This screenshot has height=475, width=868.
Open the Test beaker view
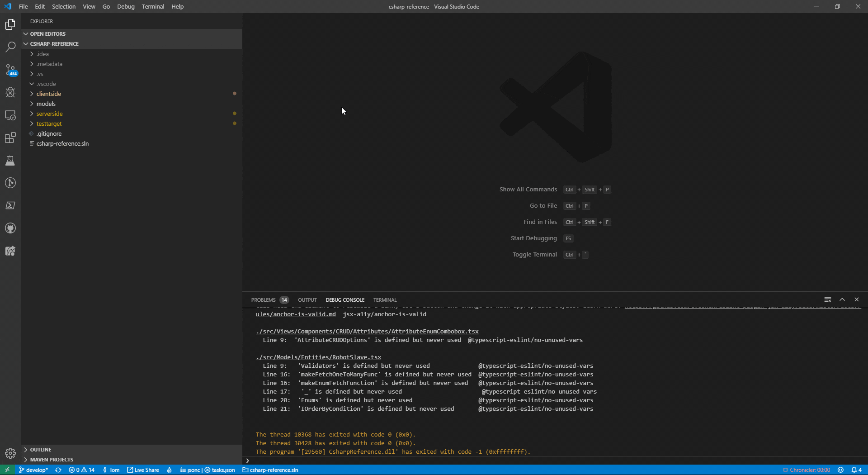click(x=10, y=160)
